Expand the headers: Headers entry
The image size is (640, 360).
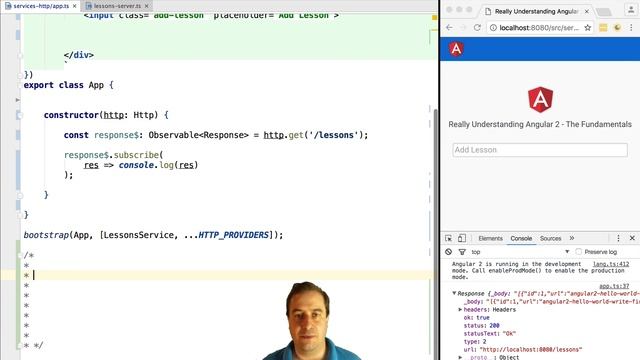click(x=460, y=310)
